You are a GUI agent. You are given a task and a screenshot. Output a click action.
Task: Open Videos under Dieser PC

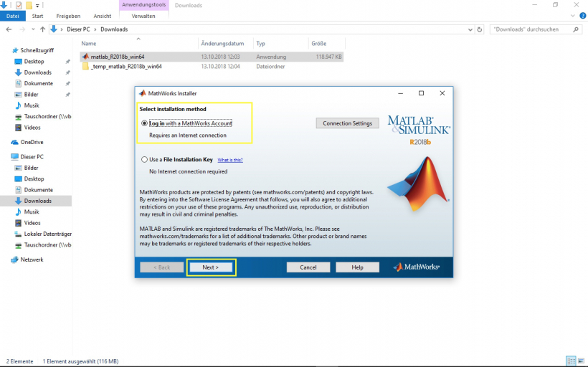(32, 223)
